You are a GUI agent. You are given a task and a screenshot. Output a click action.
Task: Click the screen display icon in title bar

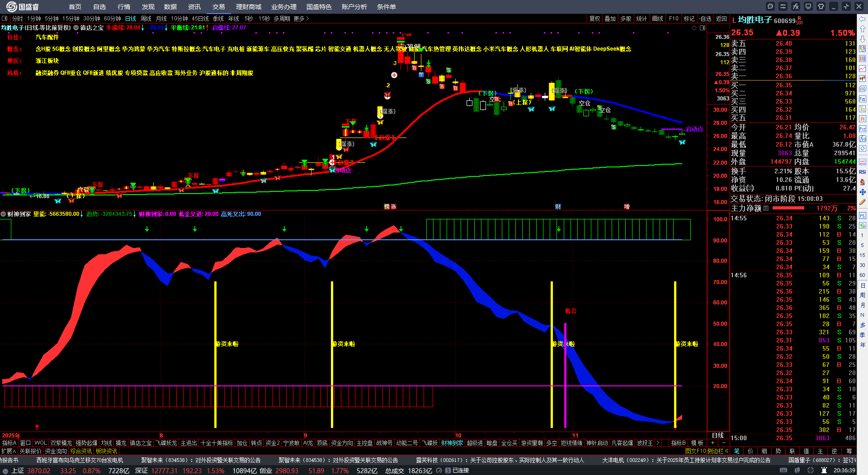click(x=808, y=6)
